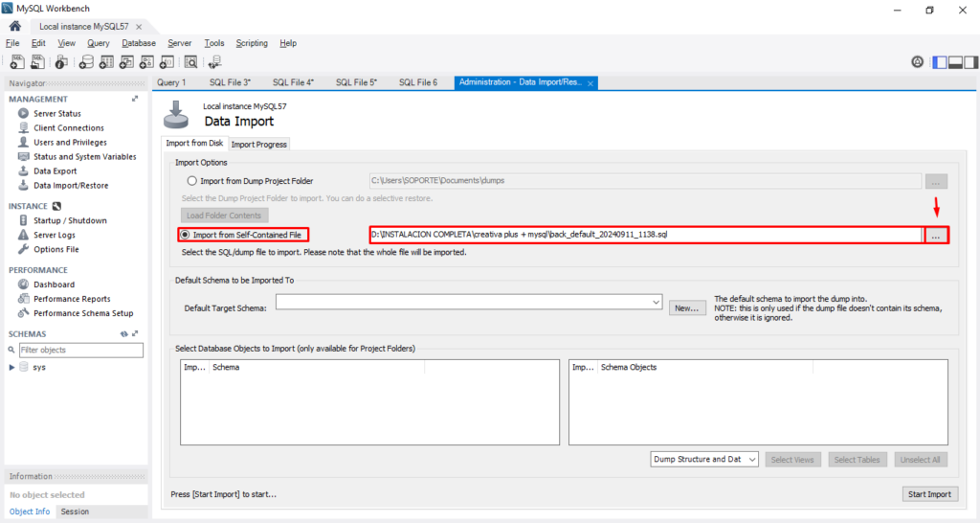This screenshot has height=523, width=980.
Task: Select the sys schema name
Action: (38, 367)
